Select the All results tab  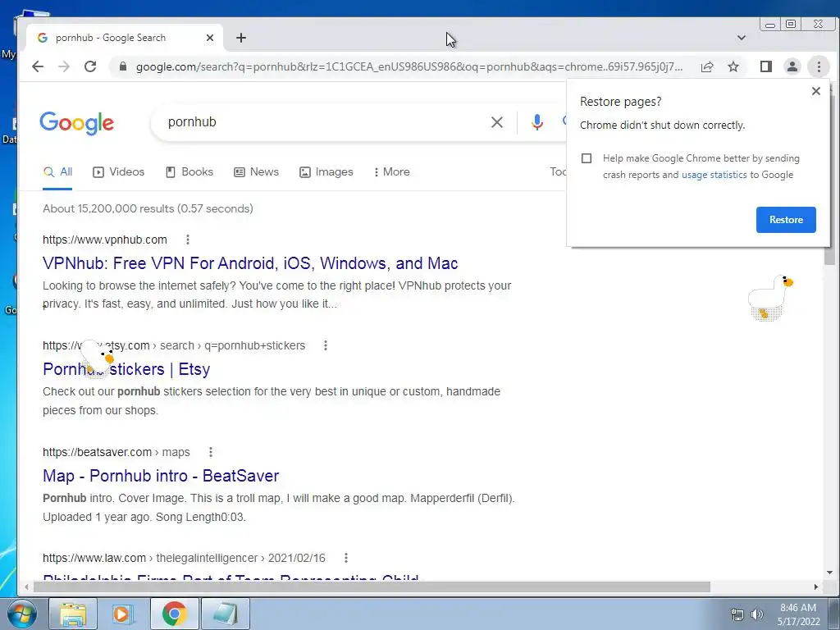click(58, 172)
